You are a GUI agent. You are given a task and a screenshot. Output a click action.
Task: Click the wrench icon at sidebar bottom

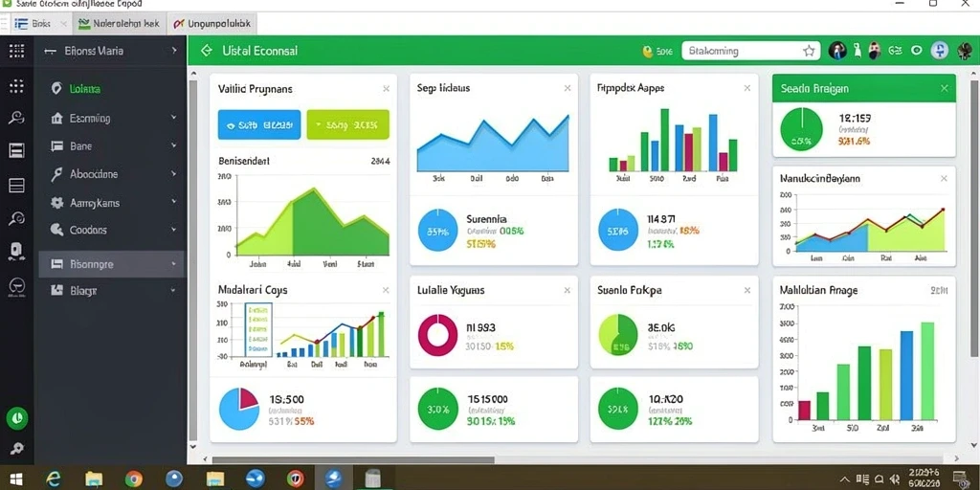17,448
